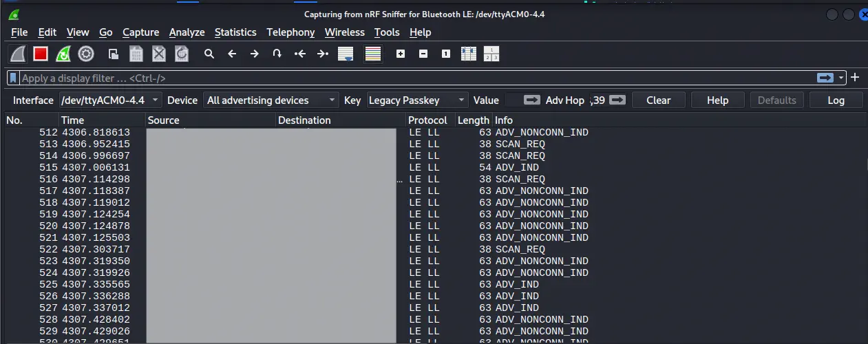Click the Find a packet magnifier
Image resolution: width=868 pixels, height=344 pixels.
(209, 54)
